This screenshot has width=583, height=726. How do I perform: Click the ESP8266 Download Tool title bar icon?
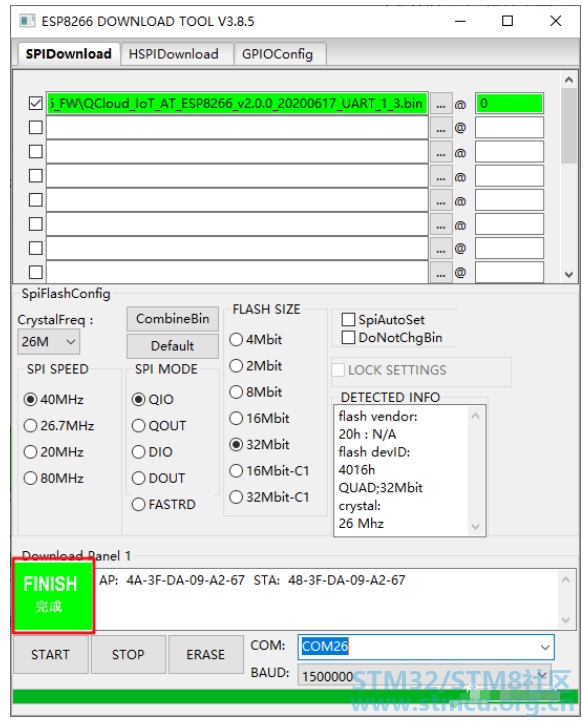(27, 21)
